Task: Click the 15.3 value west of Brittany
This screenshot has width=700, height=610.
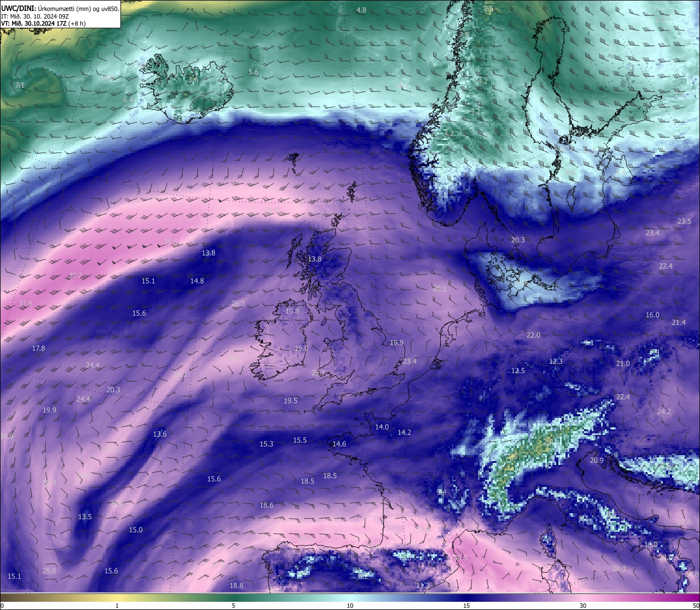Action: point(266,444)
